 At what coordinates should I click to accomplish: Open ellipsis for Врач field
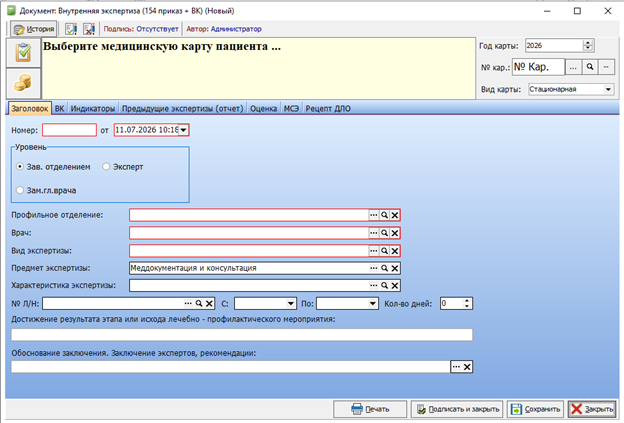point(373,233)
